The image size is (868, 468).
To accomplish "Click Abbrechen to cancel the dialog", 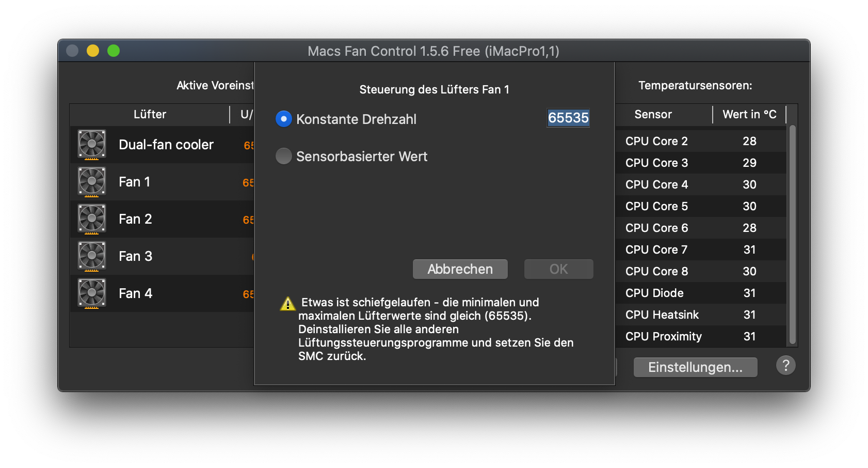I will (460, 269).
